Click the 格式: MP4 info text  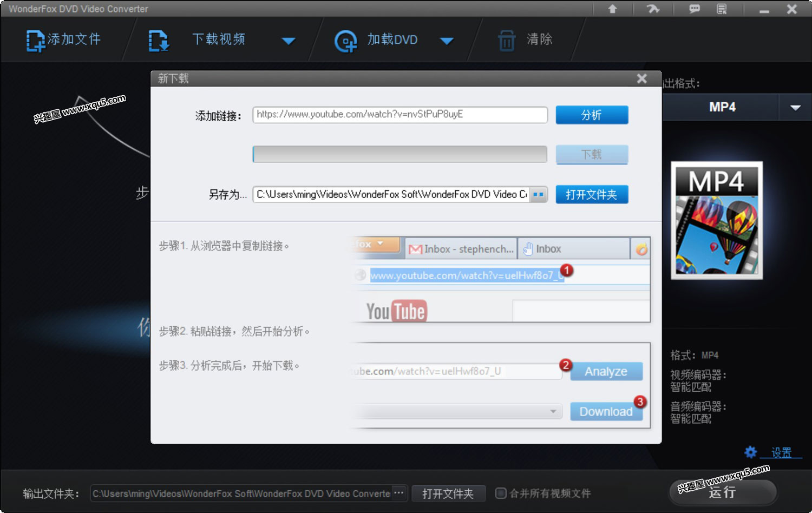pyautogui.click(x=695, y=356)
